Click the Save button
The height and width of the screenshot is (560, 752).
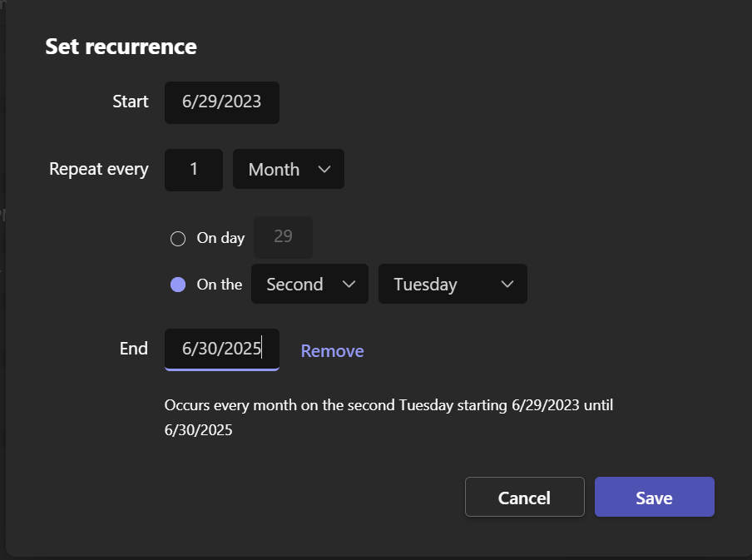pos(654,497)
